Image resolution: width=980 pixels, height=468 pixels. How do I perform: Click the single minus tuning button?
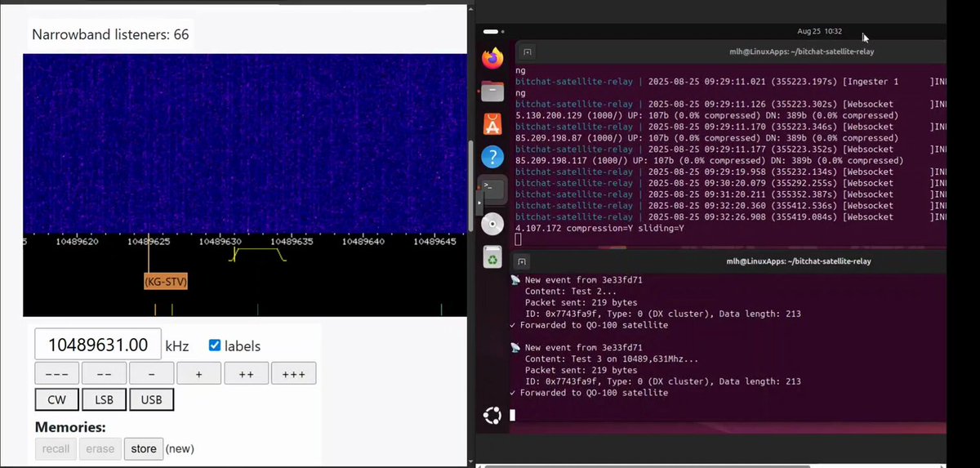152,373
